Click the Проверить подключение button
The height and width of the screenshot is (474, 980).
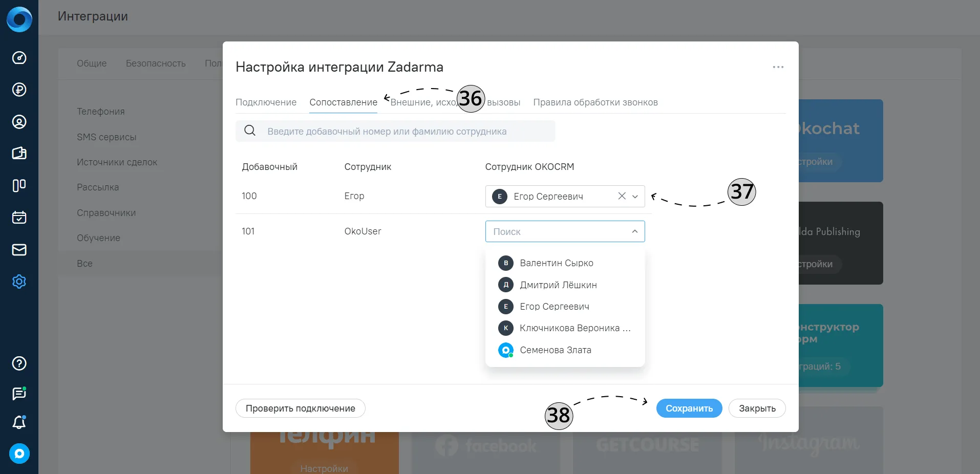301,408
